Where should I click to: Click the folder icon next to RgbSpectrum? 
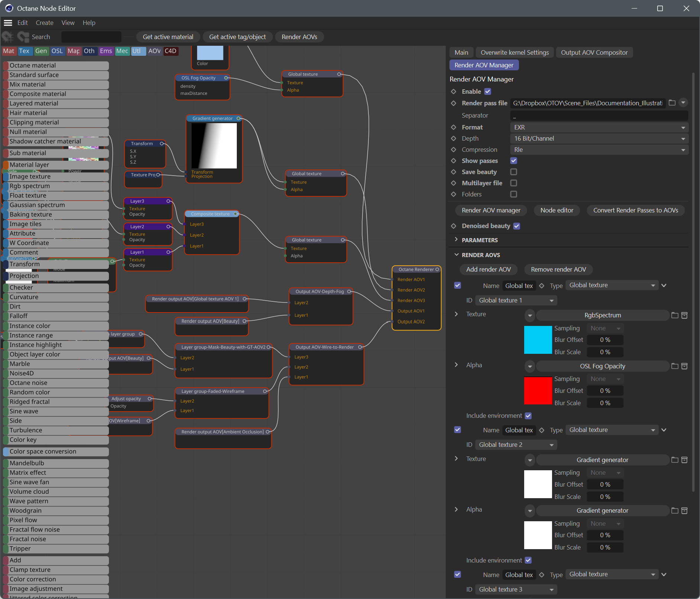(675, 315)
